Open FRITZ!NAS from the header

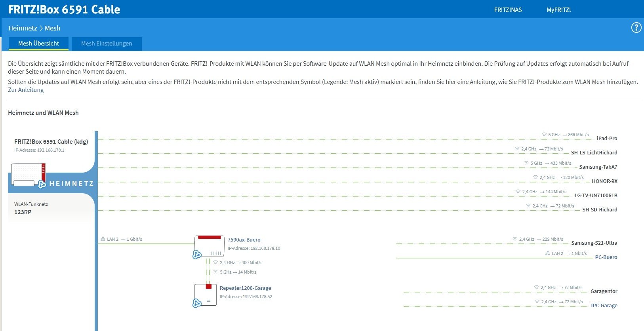coord(508,10)
